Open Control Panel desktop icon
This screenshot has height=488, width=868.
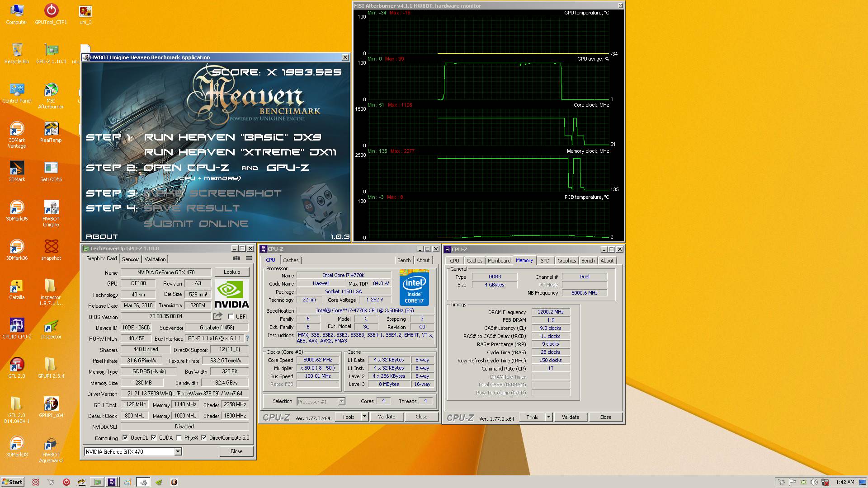coord(17,93)
